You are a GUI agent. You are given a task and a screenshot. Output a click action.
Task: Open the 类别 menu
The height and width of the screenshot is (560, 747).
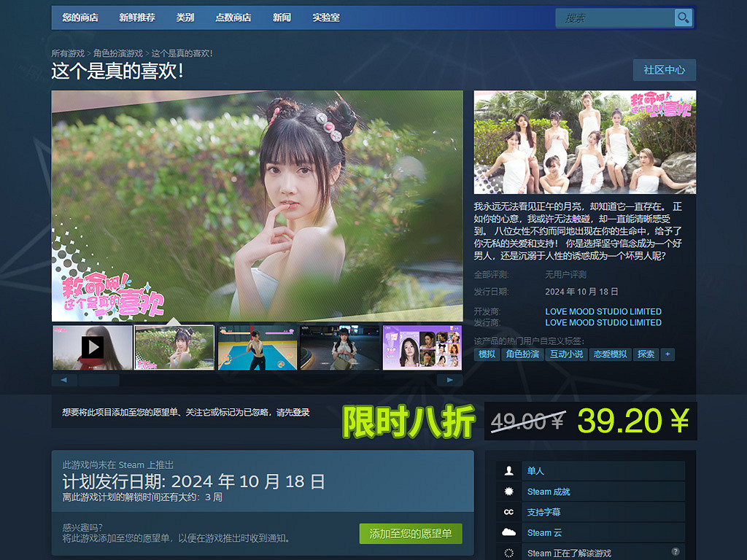tap(185, 17)
